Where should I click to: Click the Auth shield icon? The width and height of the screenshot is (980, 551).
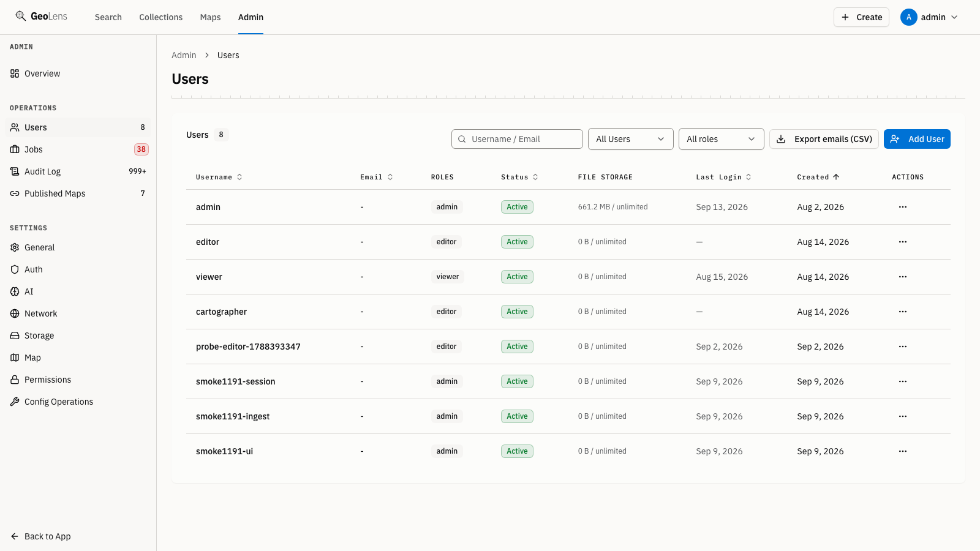pos(15,269)
